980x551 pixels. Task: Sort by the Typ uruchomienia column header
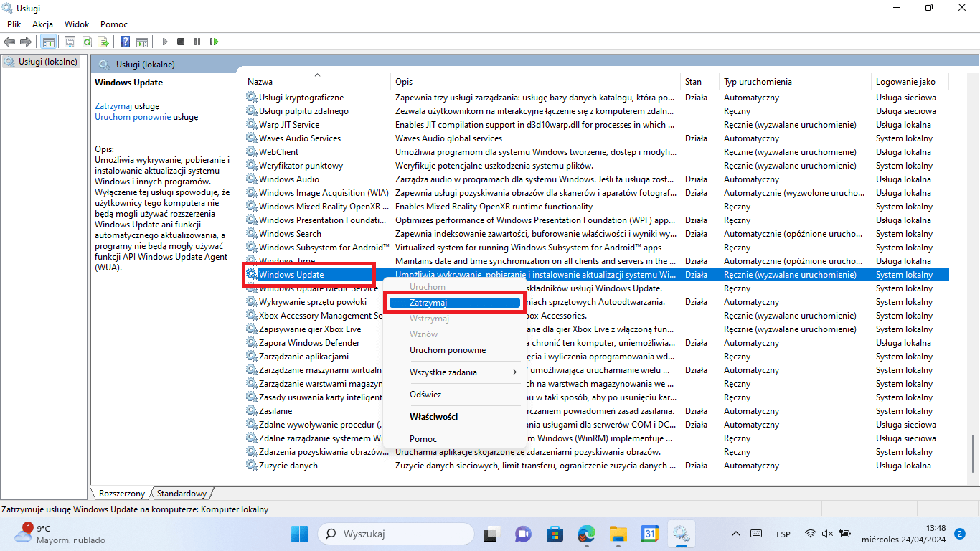[x=795, y=82]
